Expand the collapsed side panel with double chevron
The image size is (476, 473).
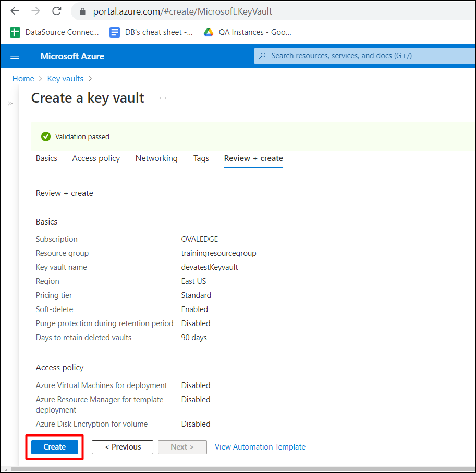10,104
